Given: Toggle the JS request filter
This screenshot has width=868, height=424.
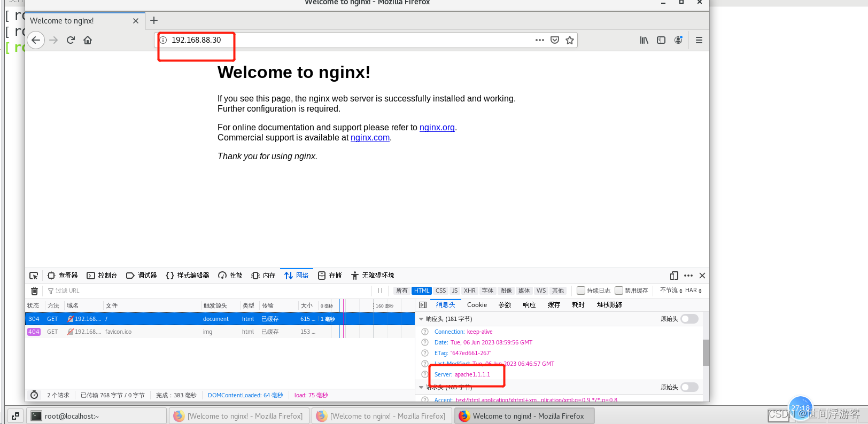Looking at the screenshot, I should coord(455,290).
